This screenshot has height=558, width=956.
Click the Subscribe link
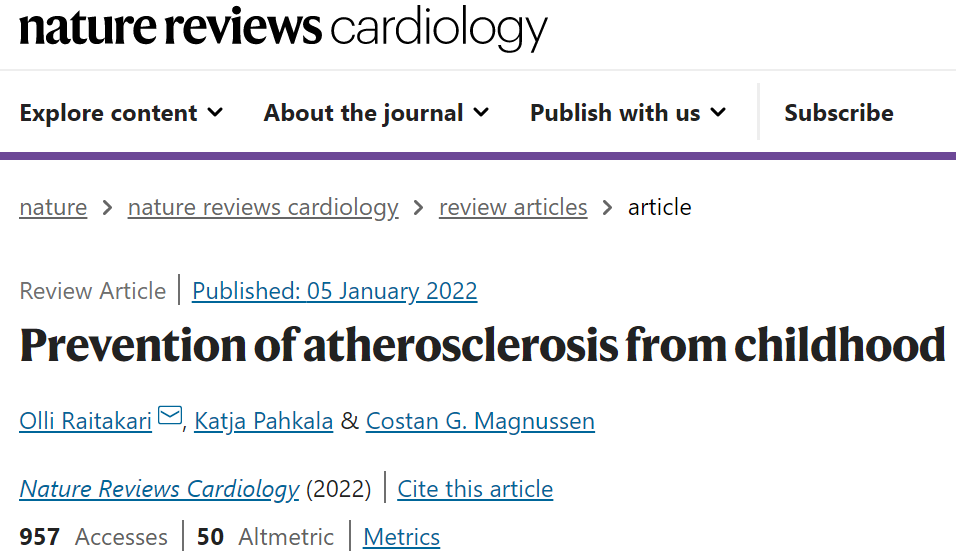point(839,113)
